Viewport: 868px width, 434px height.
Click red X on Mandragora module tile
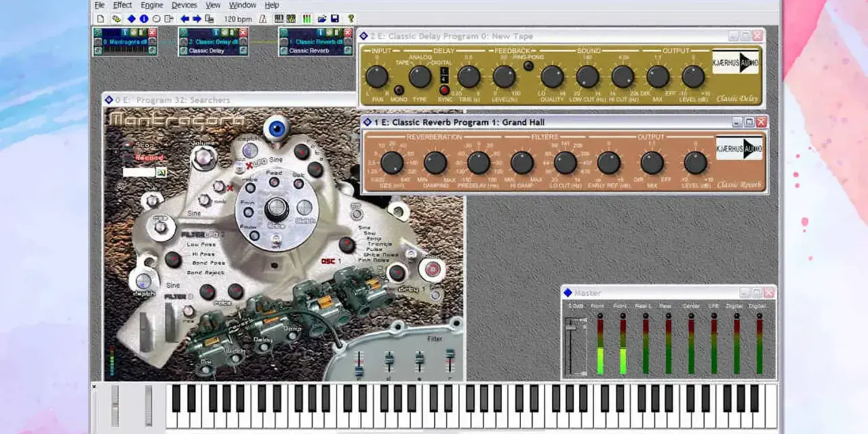[x=152, y=32]
